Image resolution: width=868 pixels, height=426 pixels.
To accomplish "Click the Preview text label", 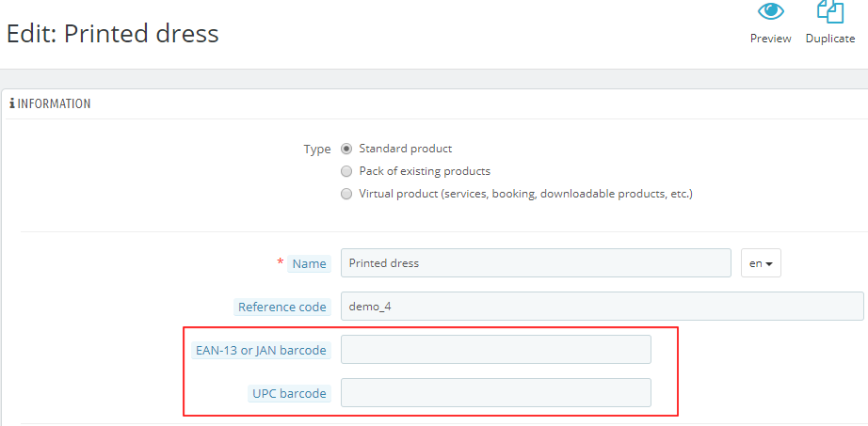I will 771,39.
